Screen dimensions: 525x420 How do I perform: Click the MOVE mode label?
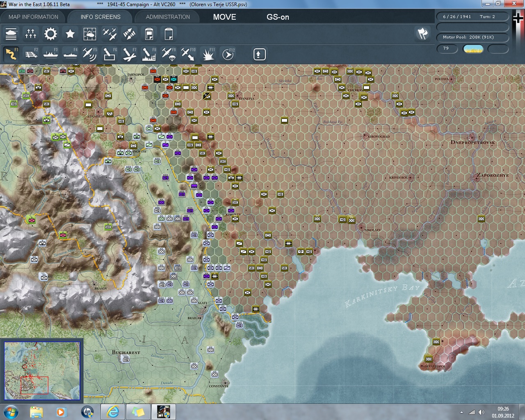(x=224, y=17)
